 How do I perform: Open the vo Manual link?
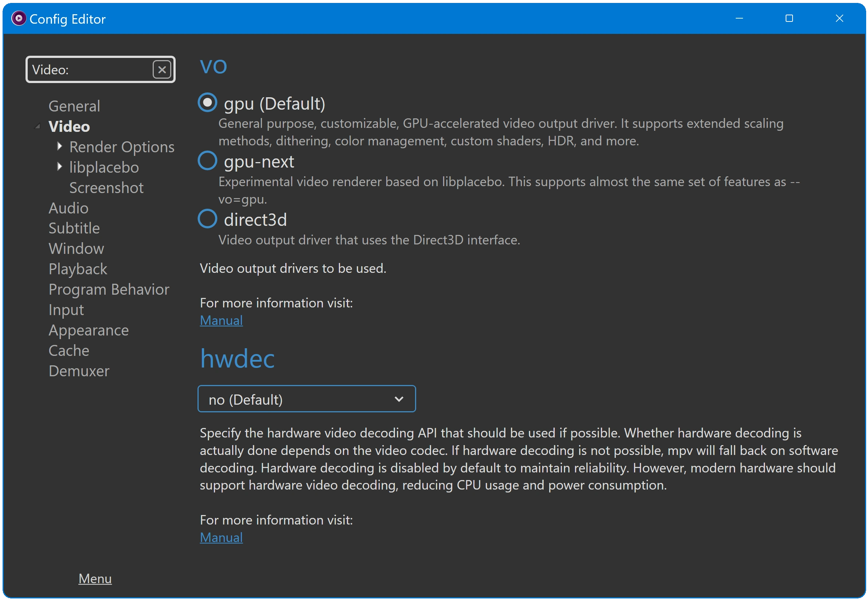[222, 320]
